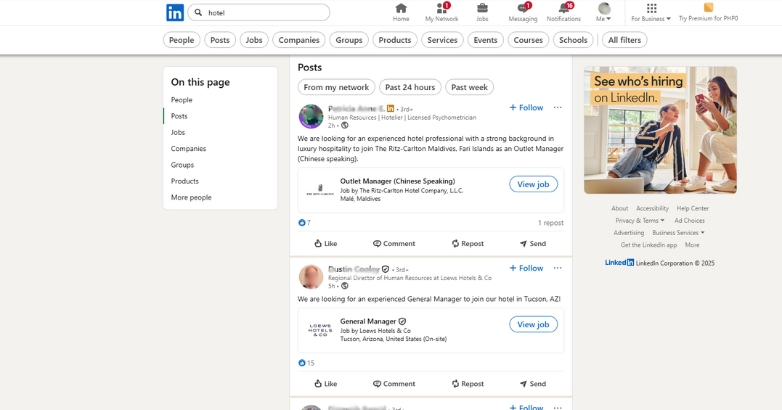Expand the For Business grid menu
Viewport: 782px width, 410px height.
[651, 12]
